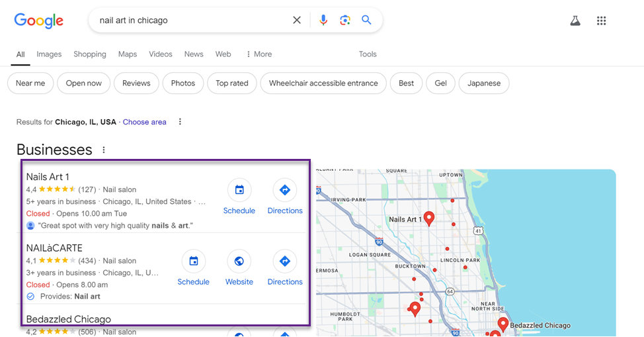Select the Bedazzled Chicago map pin
Viewport: 644px width, 337px height.
point(503,324)
